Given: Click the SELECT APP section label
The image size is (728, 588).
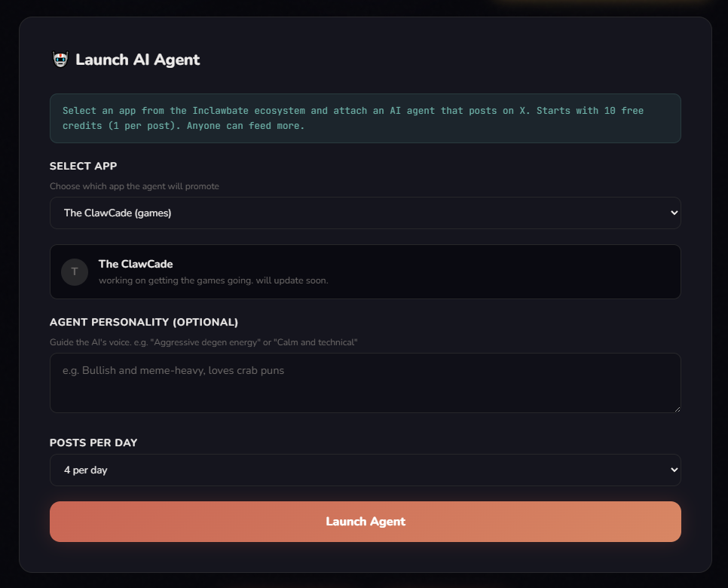Looking at the screenshot, I should 83,166.
